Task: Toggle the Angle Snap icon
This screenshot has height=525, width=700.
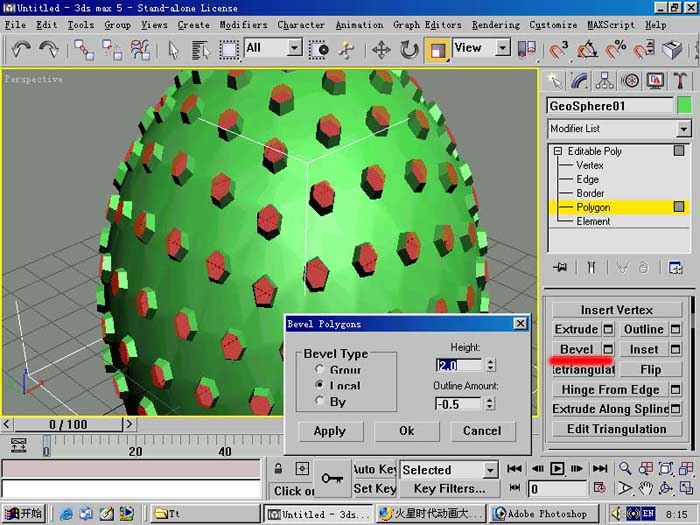Action: click(587, 50)
